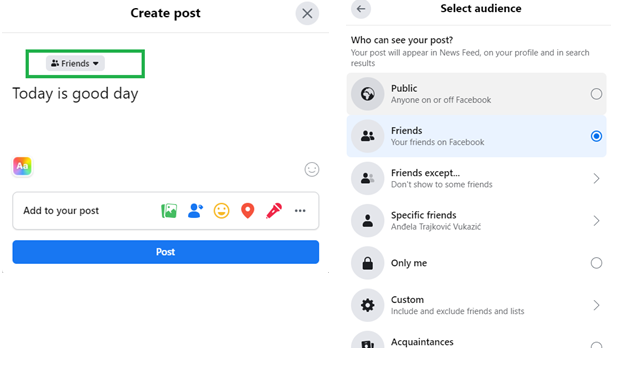Screen dimensions: 620x373
Task: Click the blue Post button
Action: click(x=166, y=252)
